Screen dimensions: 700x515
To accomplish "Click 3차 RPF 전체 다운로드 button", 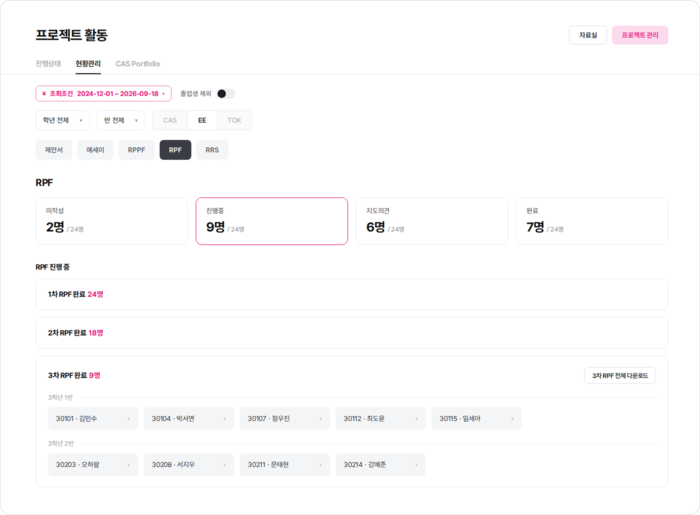I will click(x=620, y=376).
